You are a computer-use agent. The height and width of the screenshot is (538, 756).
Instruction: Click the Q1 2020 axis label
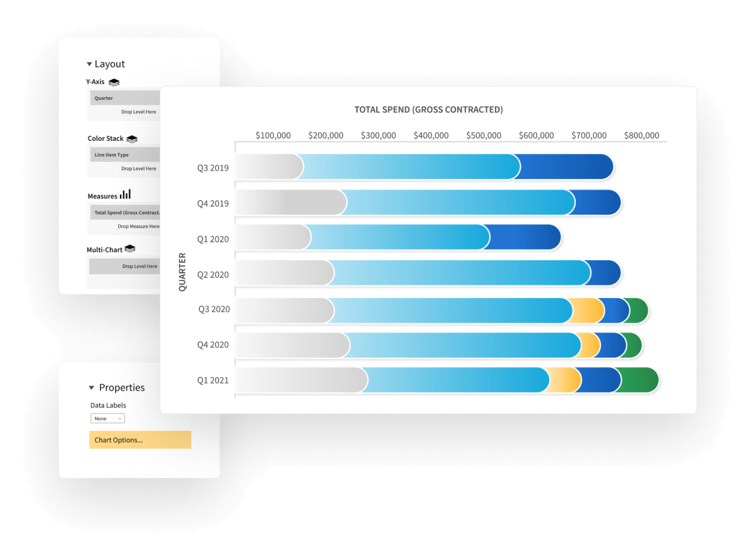(213, 239)
